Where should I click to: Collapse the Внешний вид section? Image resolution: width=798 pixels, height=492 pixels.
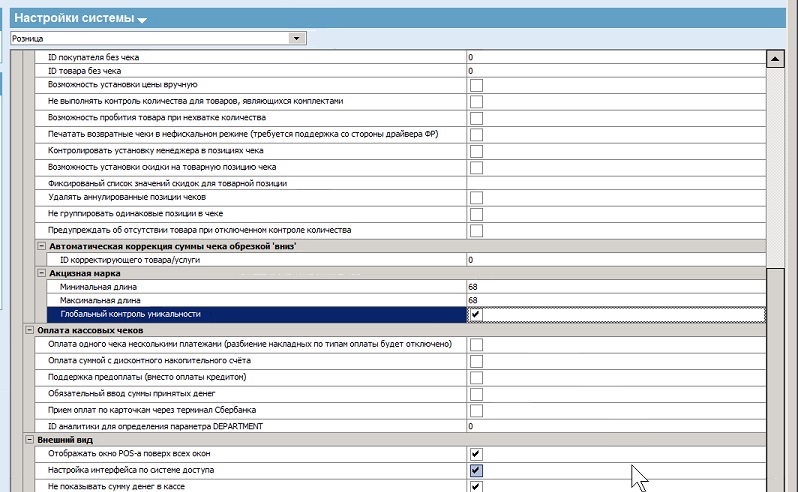(x=30, y=439)
